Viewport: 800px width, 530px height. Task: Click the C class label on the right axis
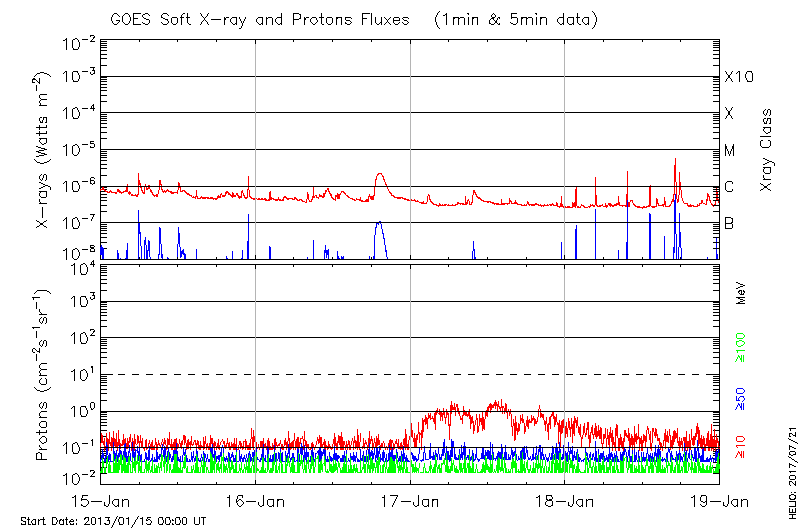click(x=729, y=187)
